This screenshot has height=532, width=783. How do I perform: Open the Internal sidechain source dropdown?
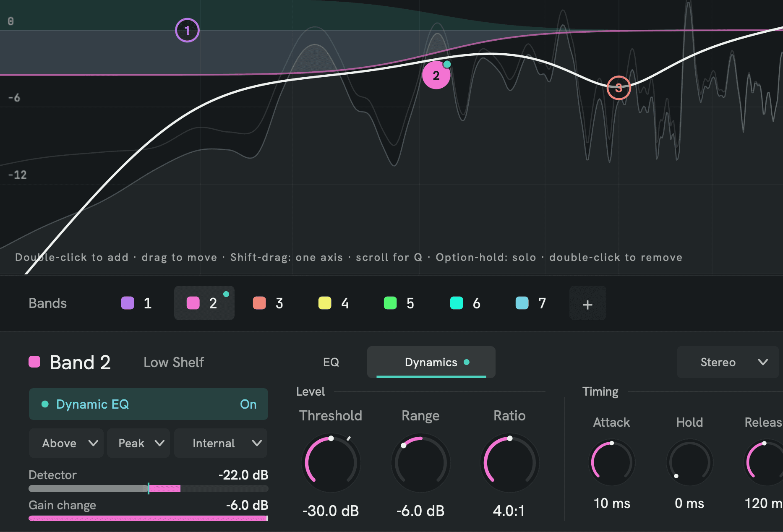point(221,443)
